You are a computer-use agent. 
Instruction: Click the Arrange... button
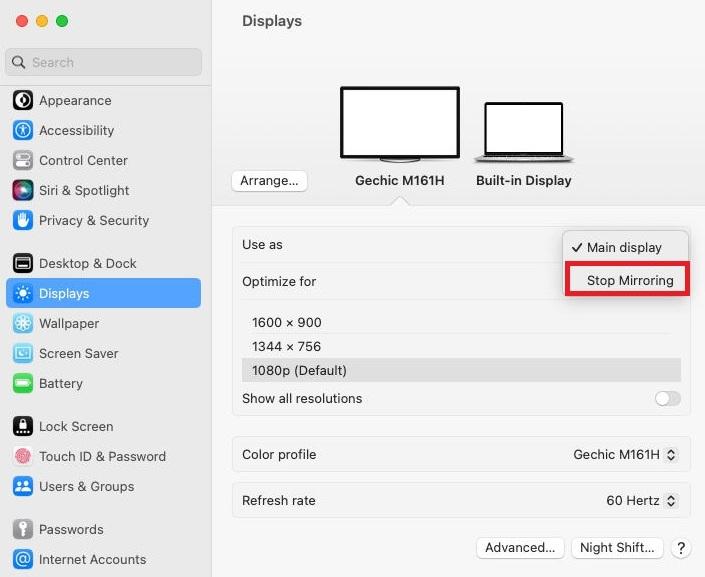coord(269,181)
